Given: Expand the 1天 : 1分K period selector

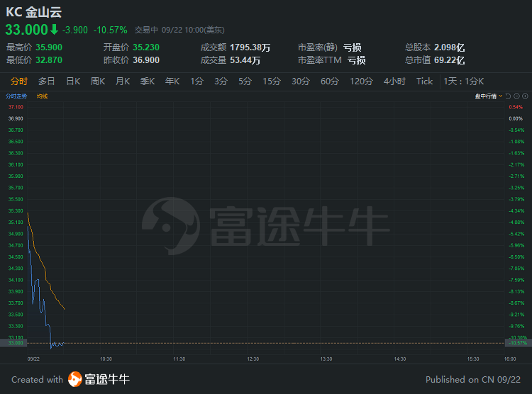Looking at the screenshot, I should (463, 81).
